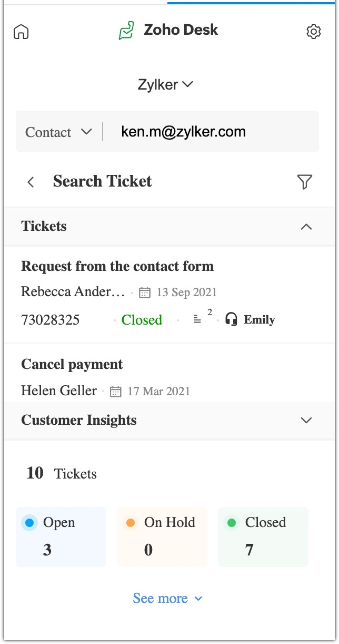Collapse the Tickets section
This screenshot has height=644, width=339.
(x=306, y=227)
